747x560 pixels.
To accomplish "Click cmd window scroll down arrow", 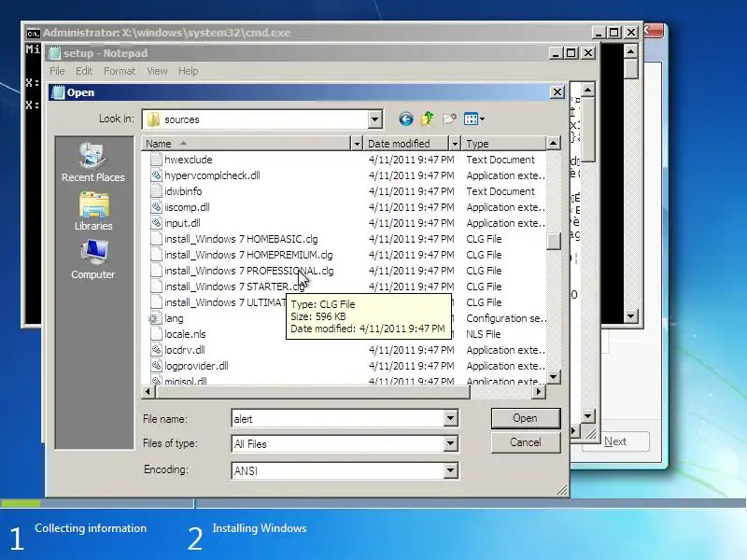I will [x=631, y=315].
